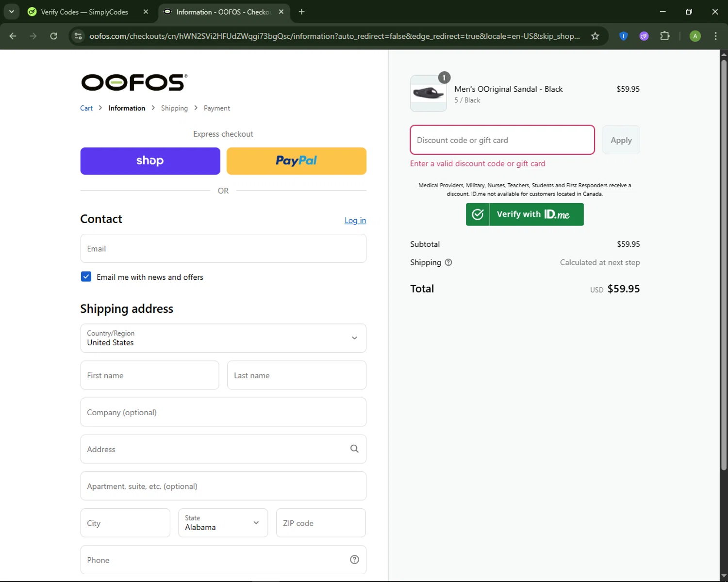Open the browser Extensions puzzle icon

[665, 36]
